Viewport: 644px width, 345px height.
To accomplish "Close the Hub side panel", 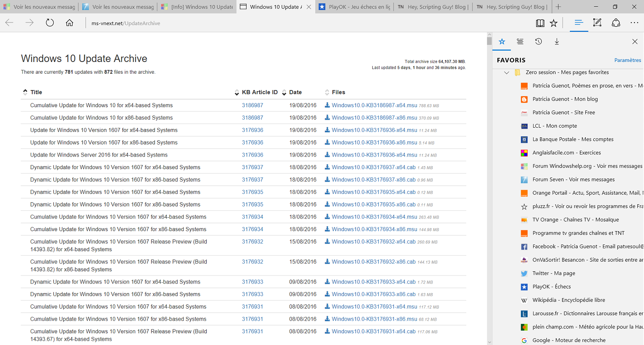I will (x=635, y=41).
